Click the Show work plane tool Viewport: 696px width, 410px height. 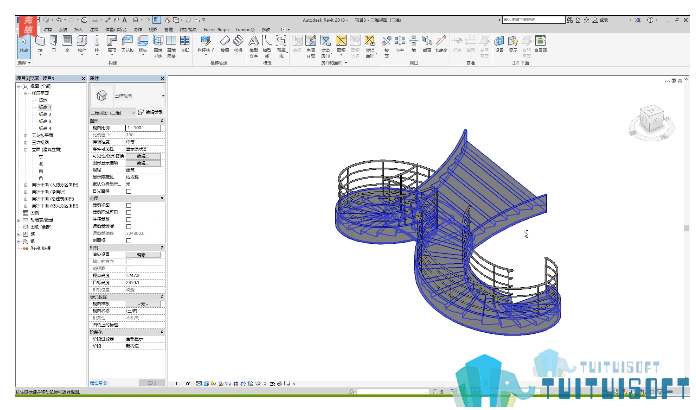[513, 44]
